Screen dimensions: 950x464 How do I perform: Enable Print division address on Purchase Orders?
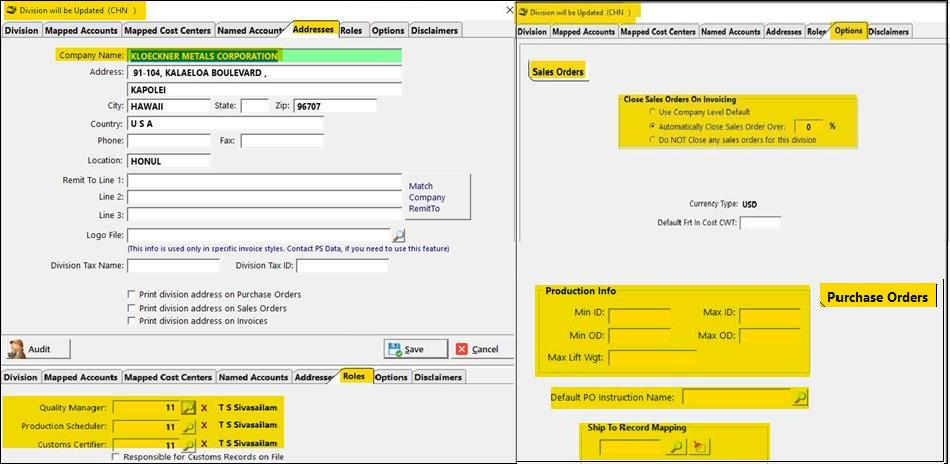click(x=131, y=294)
